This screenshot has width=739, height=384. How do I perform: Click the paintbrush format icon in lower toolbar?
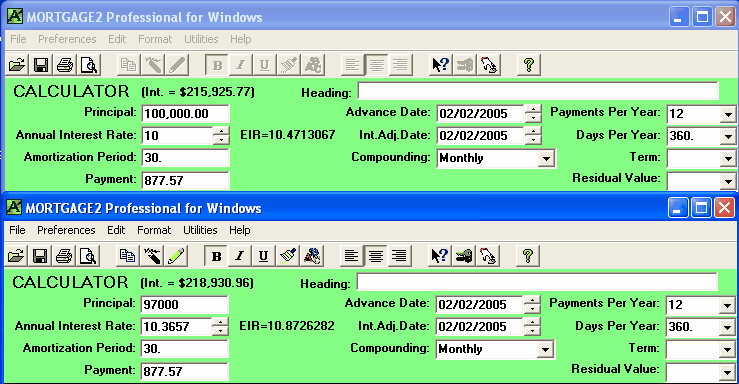click(x=288, y=256)
